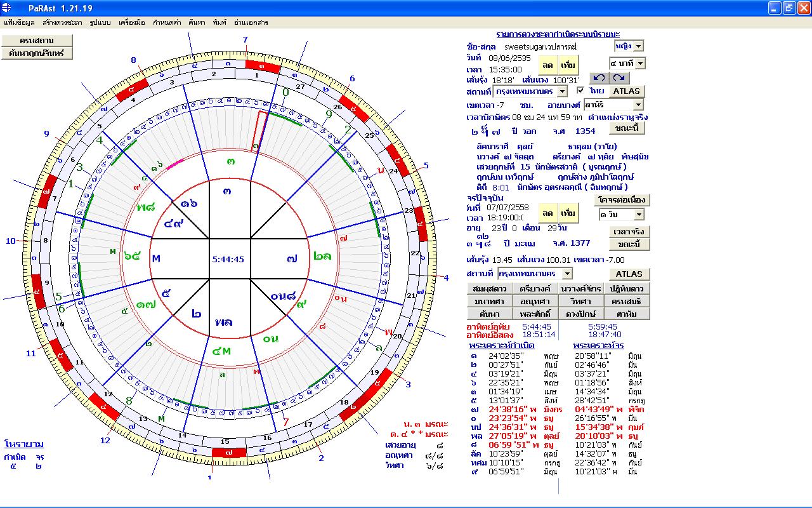
Task: Click the undo arrow icon
Action: click(x=599, y=77)
